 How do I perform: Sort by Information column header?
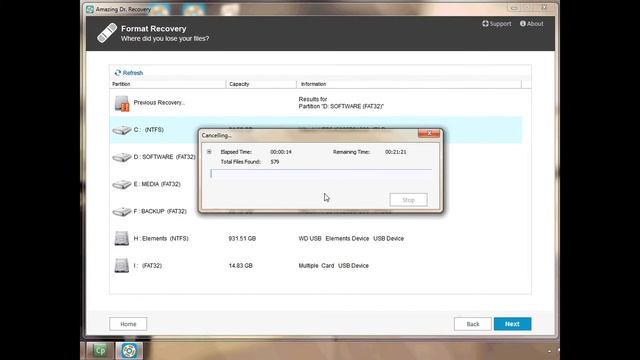[x=409, y=84]
